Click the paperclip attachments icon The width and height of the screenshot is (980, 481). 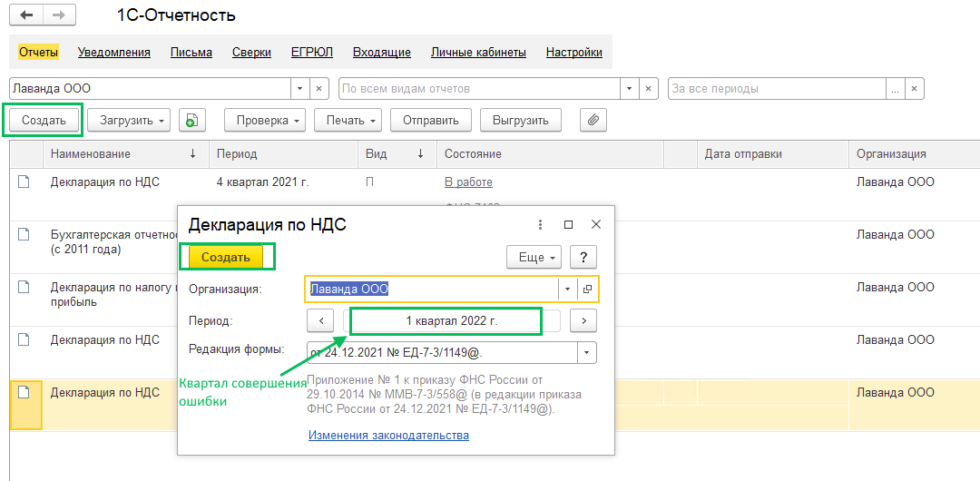tap(593, 120)
